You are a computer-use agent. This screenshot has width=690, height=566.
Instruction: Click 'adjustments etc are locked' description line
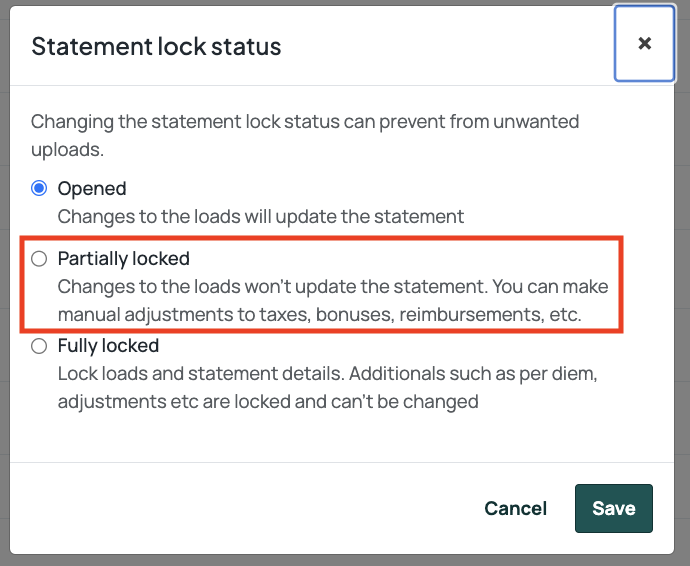[268, 402]
